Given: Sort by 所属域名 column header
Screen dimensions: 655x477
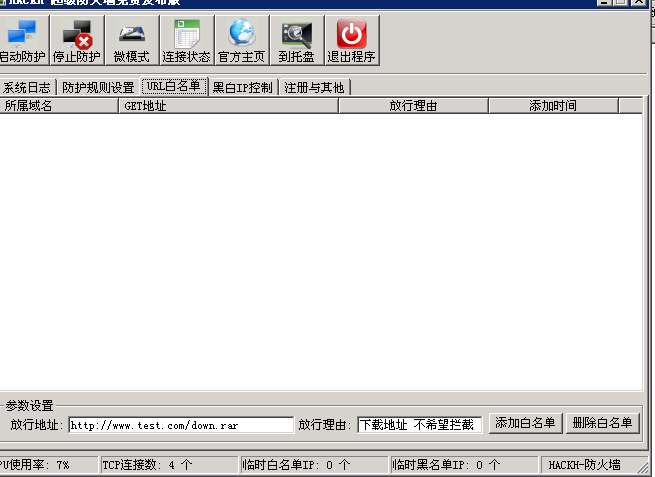Looking at the screenshot, I should tap(59, 106).
